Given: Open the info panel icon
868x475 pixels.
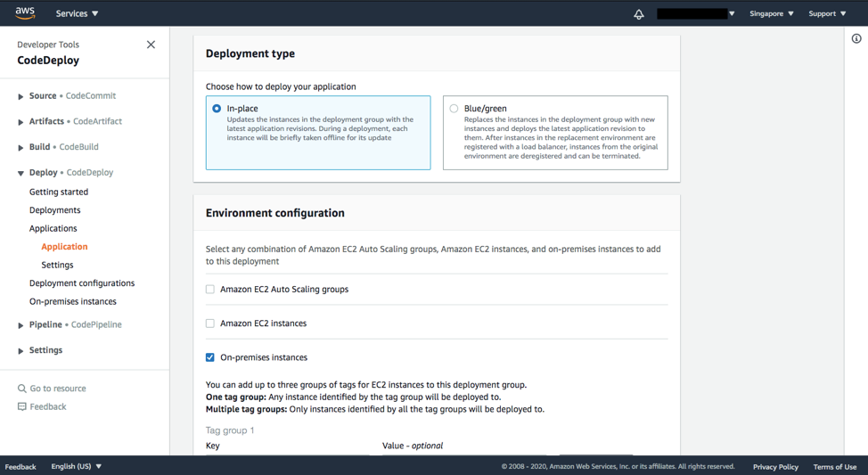Looking at the screenshot, I should tap(856, 38).
